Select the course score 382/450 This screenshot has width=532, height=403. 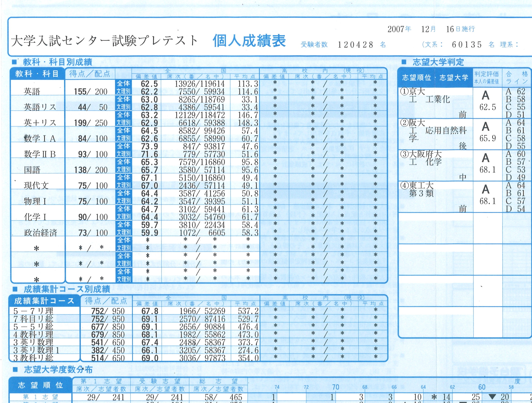pos(108,350)
